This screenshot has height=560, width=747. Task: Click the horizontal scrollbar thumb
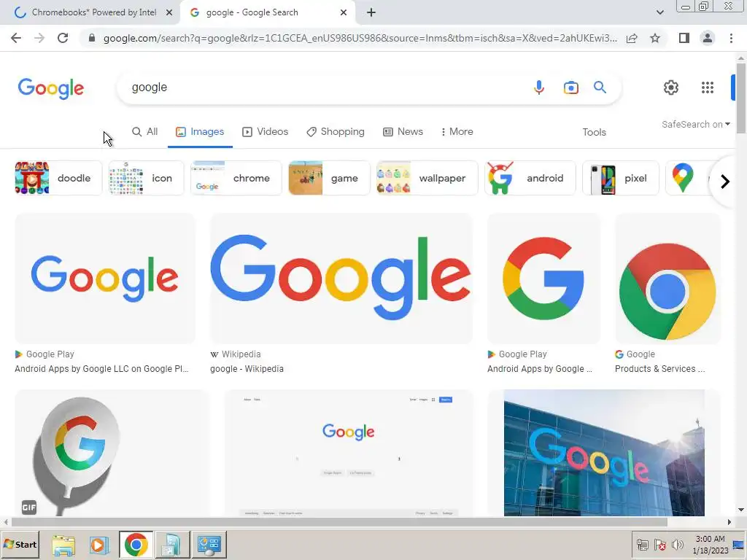point(339,522)
